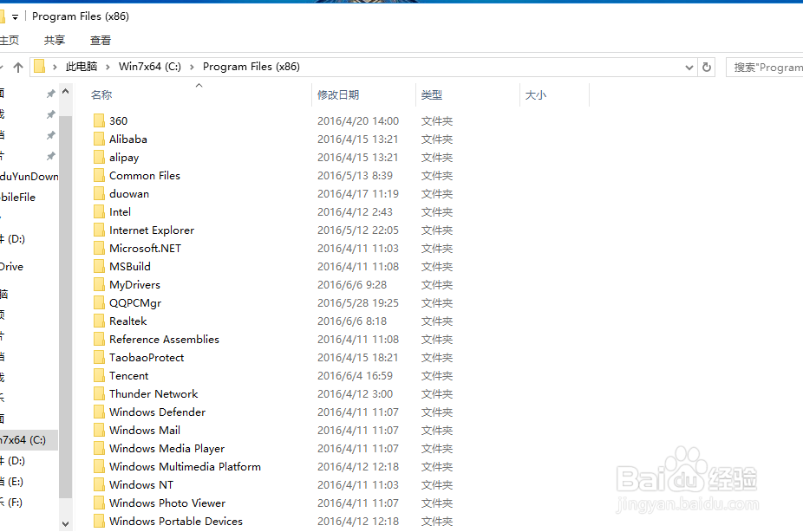Click the 2016/6/6 9:28 date of MyDrivers
Image resolution: width=803 pixels, height=532 pixels.
[x=352, y=285]
